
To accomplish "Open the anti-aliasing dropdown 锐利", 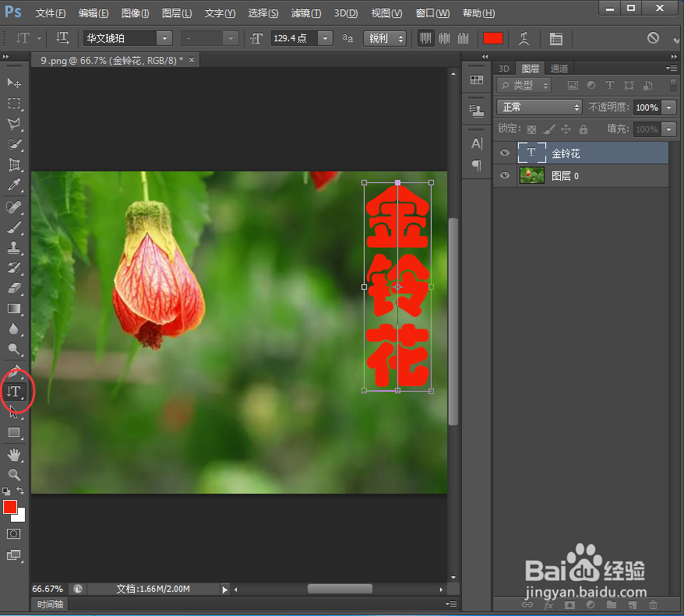I will point(385,38).
